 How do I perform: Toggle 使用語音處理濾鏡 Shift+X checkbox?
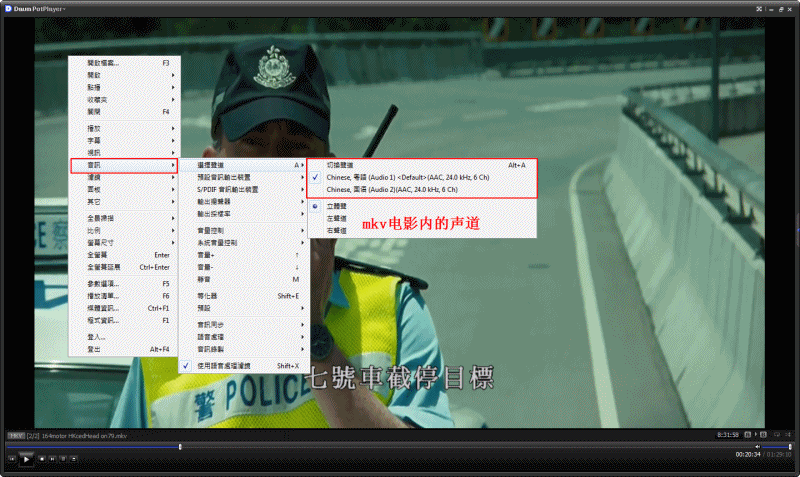click(244, 366)
